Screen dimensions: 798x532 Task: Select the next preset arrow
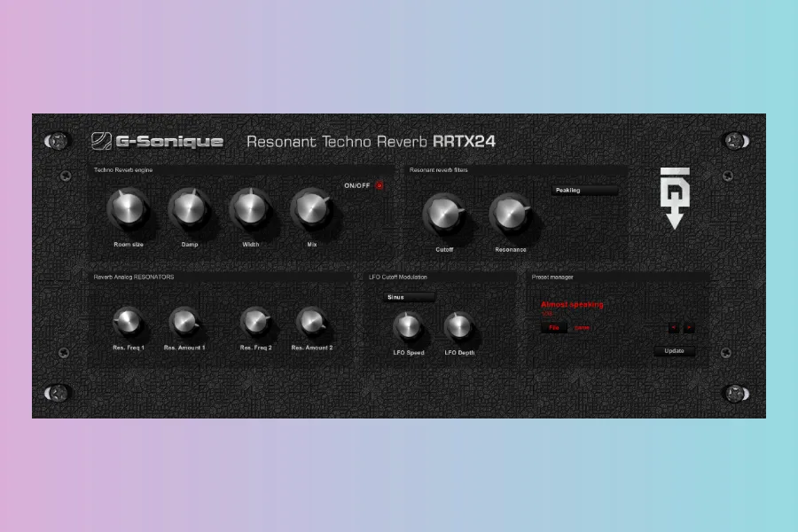click(689, 327)
